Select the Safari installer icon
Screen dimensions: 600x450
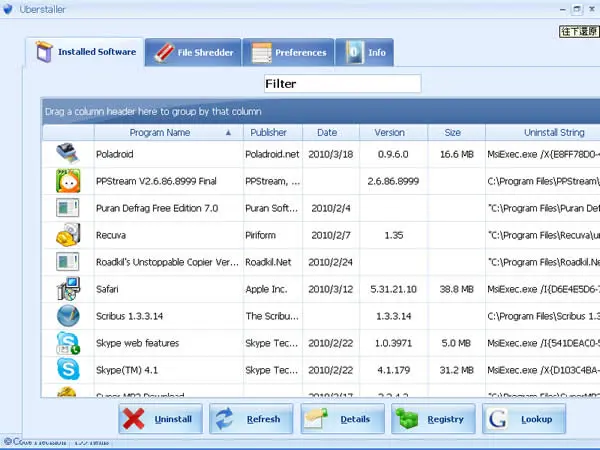68,289
